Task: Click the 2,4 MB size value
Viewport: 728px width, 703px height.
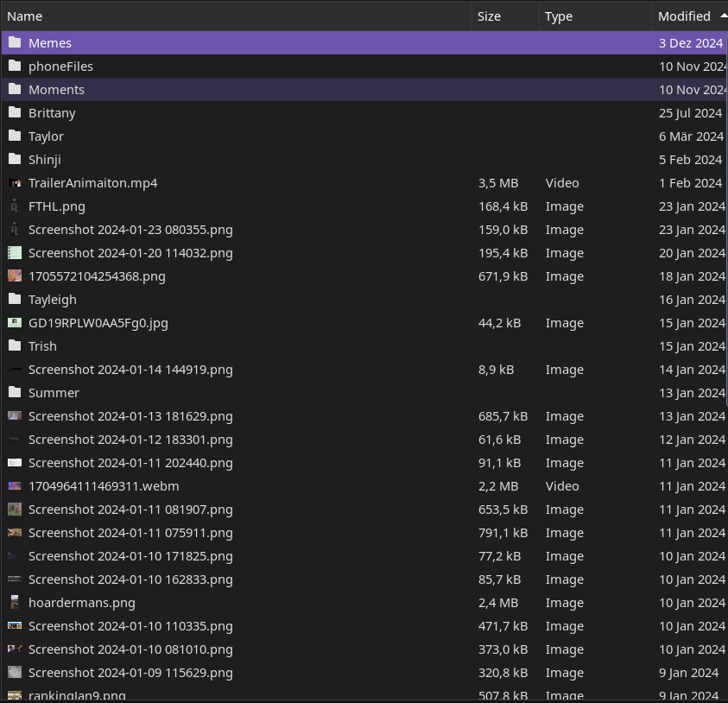Action: (498, 603)
